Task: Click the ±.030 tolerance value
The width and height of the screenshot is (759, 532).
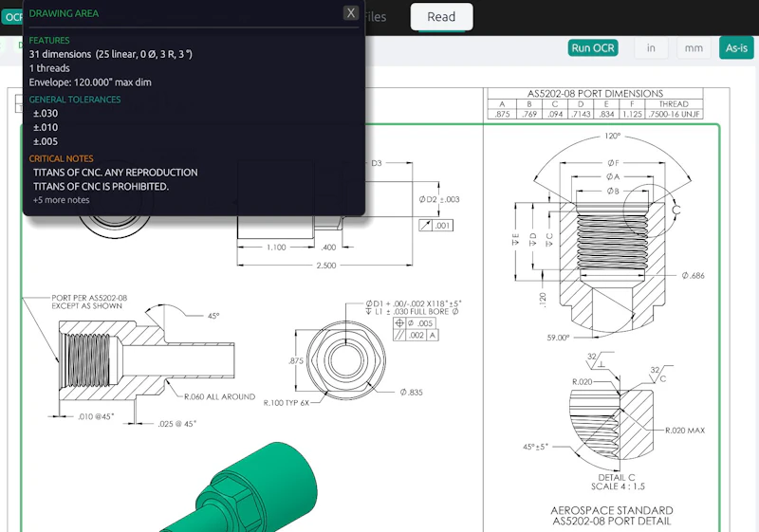Action: 46,113
